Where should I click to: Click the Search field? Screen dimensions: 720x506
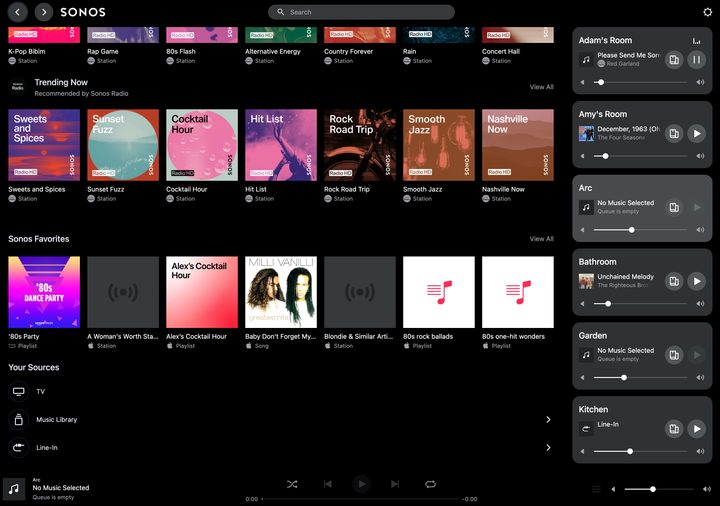(361, 12)
